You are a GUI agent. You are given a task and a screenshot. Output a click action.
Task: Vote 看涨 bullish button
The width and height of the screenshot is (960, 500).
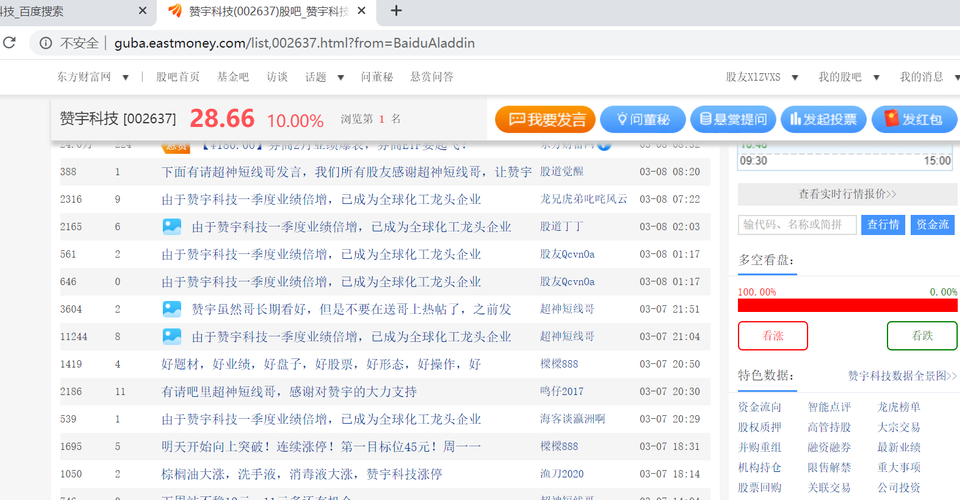coord(773,335)
